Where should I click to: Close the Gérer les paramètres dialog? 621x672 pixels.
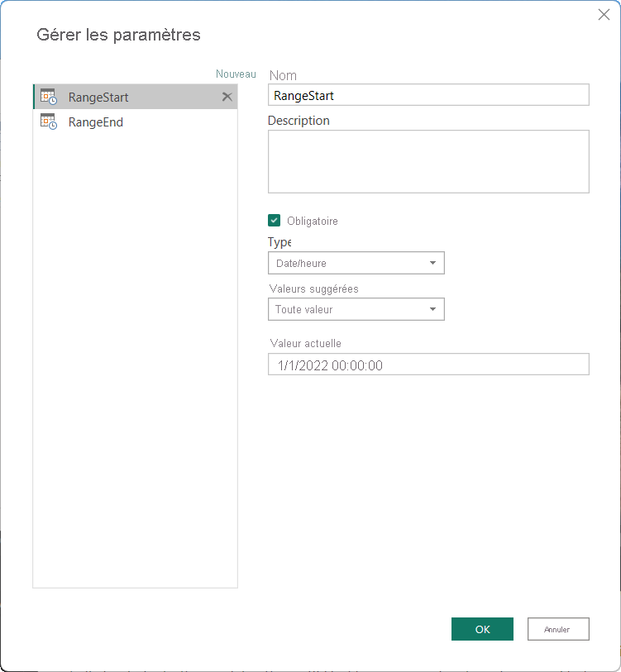tap(604, 15)
